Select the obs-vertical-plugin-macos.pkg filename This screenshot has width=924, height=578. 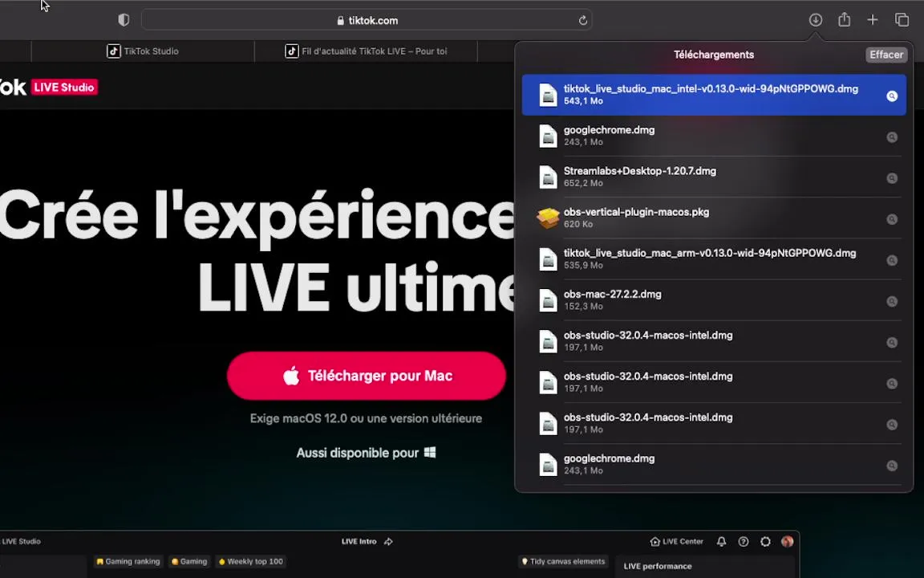point(636,212)
